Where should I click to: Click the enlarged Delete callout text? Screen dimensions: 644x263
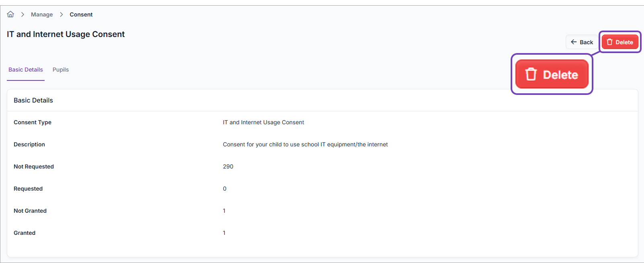[x=560, y=75]
